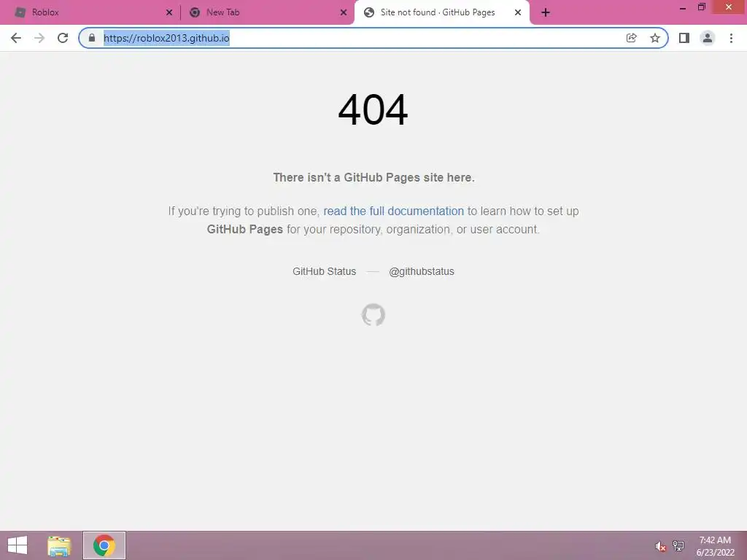This screenshot has width=747, height=560.
Task: Close the New Tab tab
Action: 344,12
